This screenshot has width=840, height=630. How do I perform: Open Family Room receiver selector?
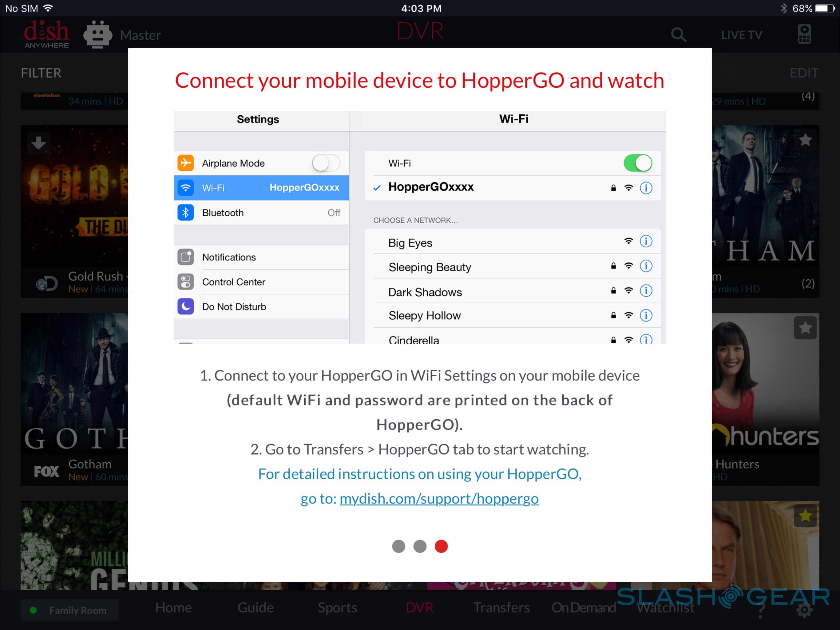tap(69, 610)
